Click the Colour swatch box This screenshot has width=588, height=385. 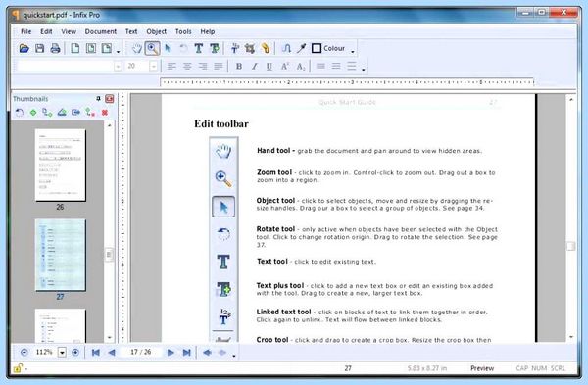pyautogui.click(x=317, y=48)
